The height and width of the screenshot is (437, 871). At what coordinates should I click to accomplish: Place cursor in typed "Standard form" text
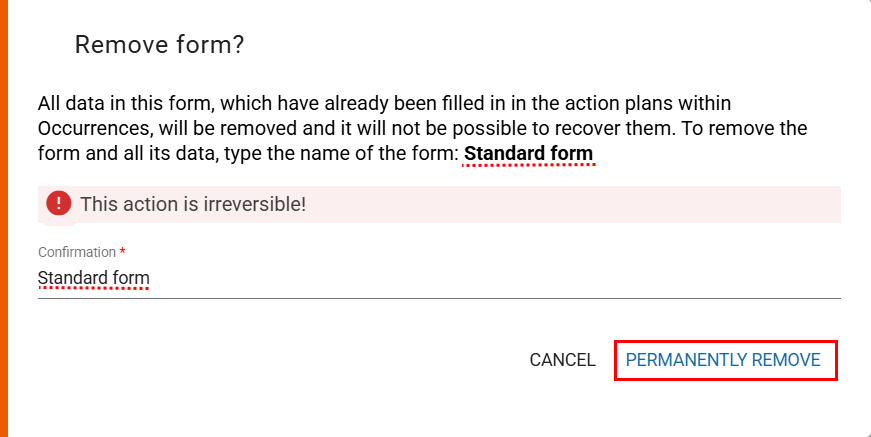(93, 278)
